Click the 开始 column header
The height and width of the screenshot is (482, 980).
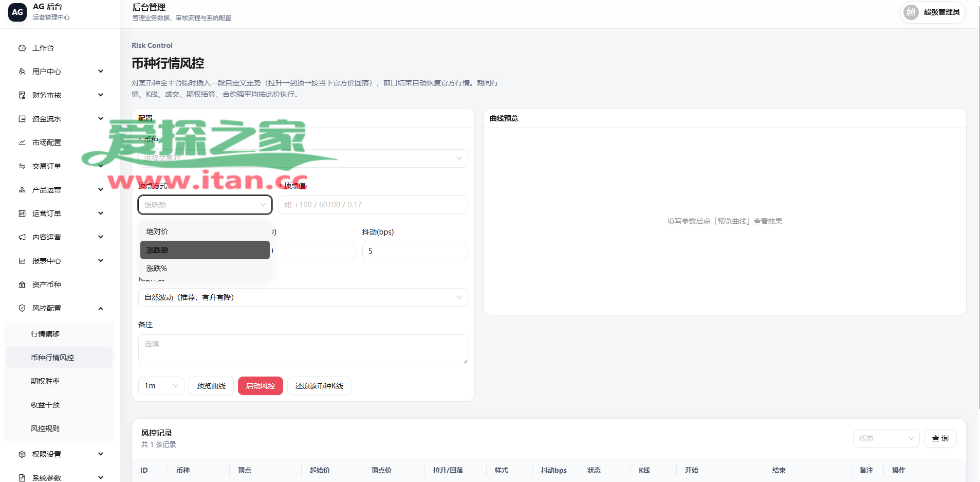point(692,470)
